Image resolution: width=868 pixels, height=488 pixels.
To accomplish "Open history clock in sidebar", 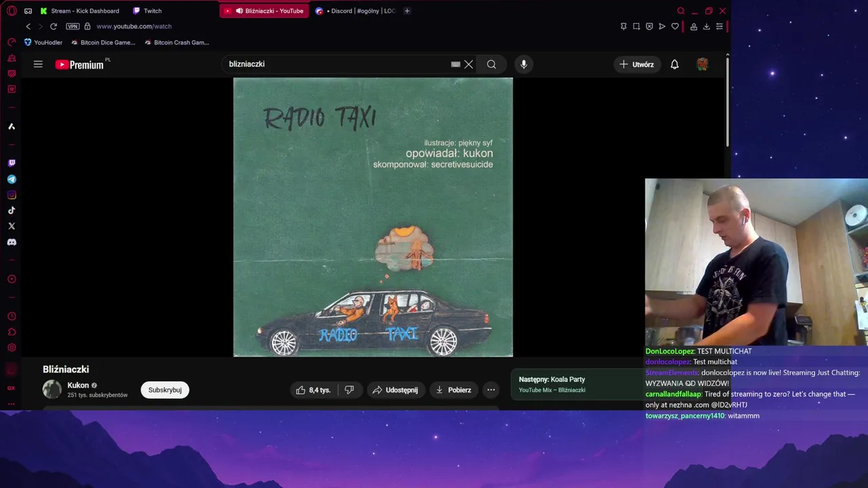I will click(x=12, y=317).
